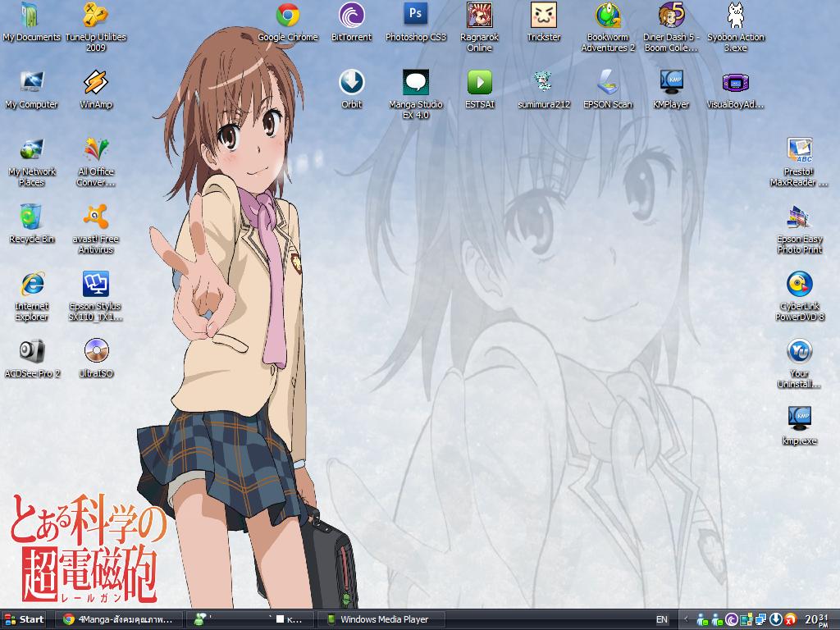The image size is (840, 630).
Task: Select the ESTSAI desktop icon
Action: 479,90
